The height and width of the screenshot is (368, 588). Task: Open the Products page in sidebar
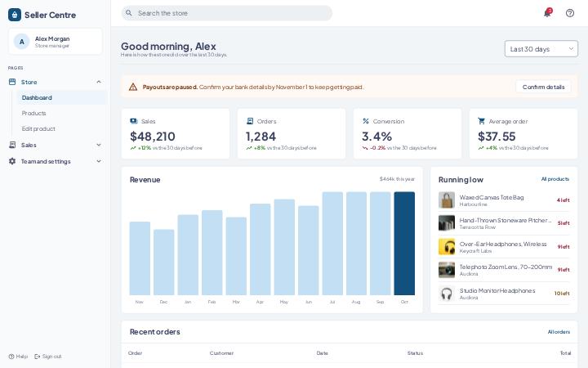pos(33,113)
